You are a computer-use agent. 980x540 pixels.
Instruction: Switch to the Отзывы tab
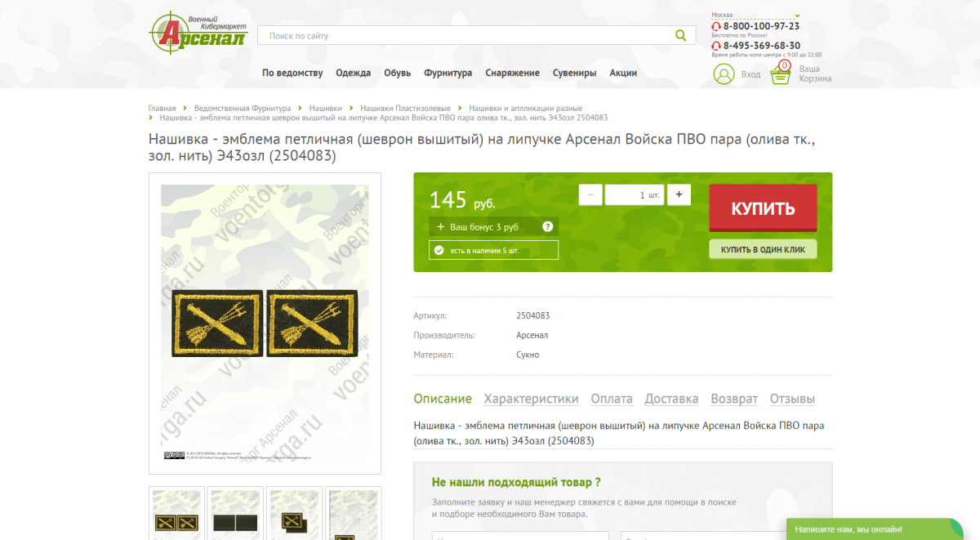[x=792, y=399]
